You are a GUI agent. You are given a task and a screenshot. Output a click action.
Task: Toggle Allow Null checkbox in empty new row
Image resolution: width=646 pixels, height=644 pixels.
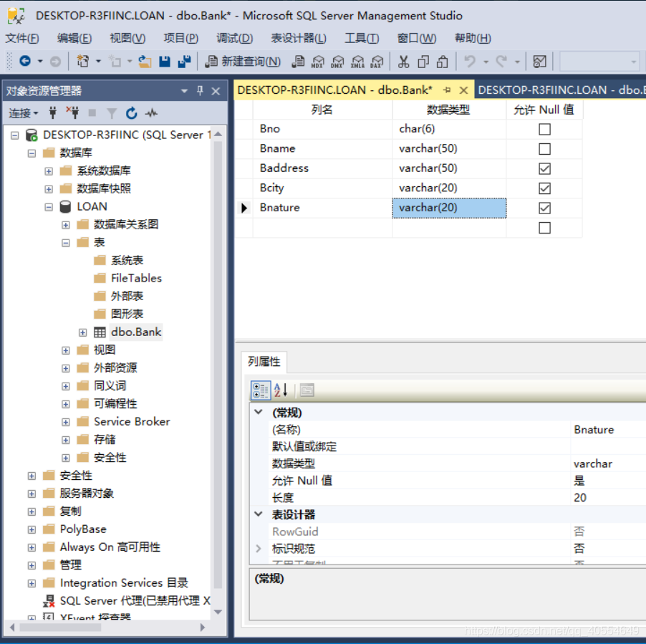[544, 228]
